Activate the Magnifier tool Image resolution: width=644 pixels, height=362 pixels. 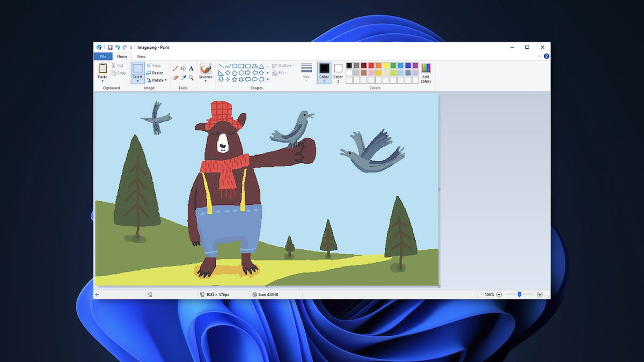(191, 78)
